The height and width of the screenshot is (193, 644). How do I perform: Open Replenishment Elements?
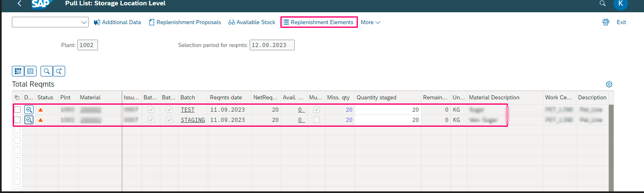click(x=319, y=22)
